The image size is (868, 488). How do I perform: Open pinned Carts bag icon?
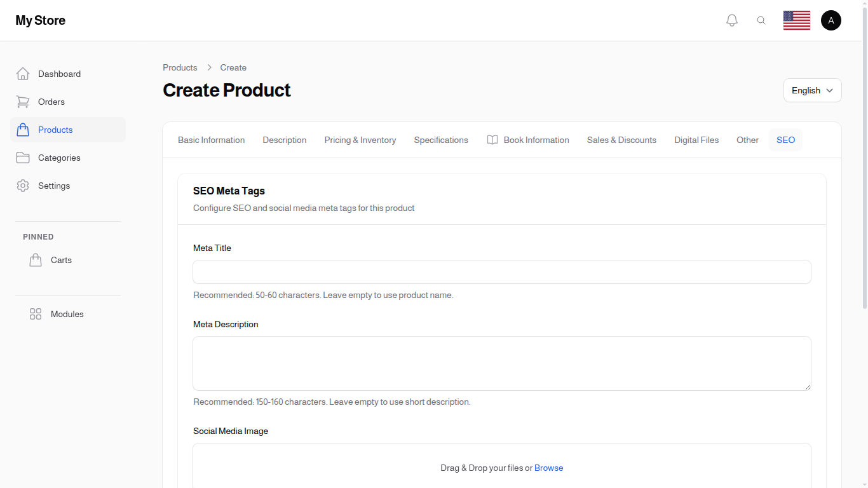click(x=36, y=260)
